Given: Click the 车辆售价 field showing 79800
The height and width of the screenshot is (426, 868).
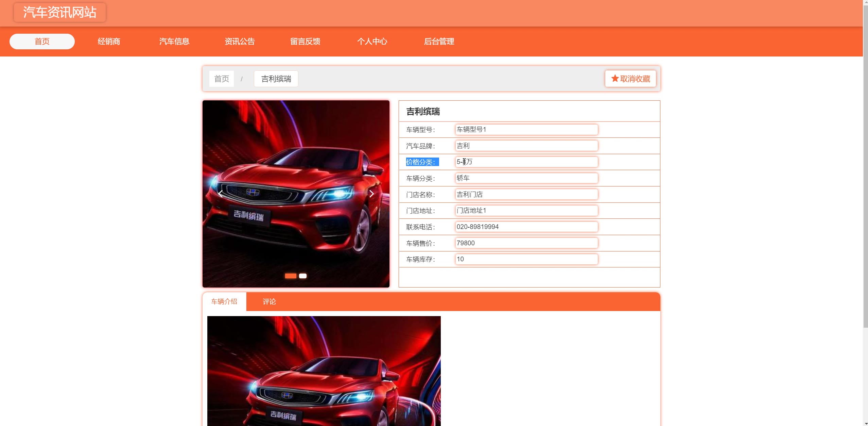Looking at the screenshot, I should pos(526,243).
